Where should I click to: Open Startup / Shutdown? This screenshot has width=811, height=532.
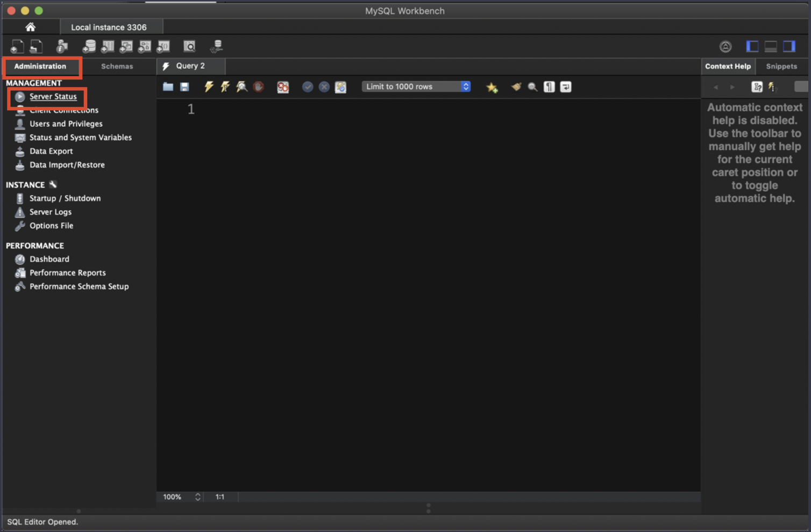(x=65, y=198)
